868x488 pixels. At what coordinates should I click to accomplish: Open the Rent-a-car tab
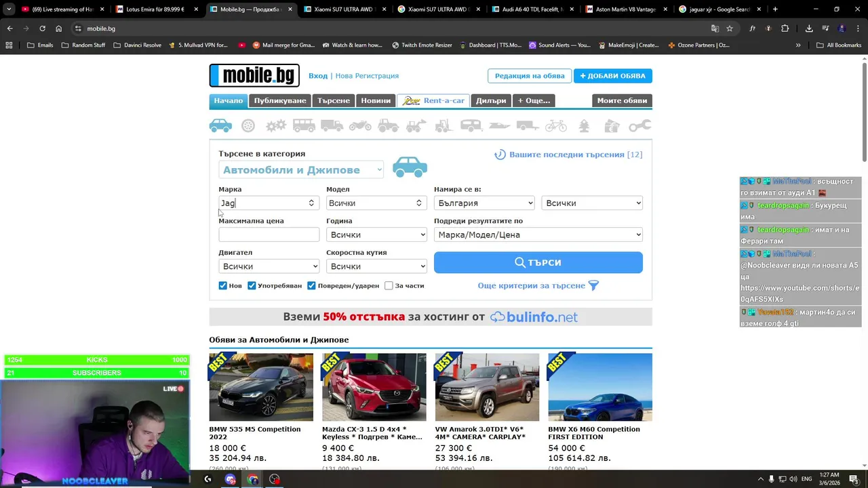(433, 100)
